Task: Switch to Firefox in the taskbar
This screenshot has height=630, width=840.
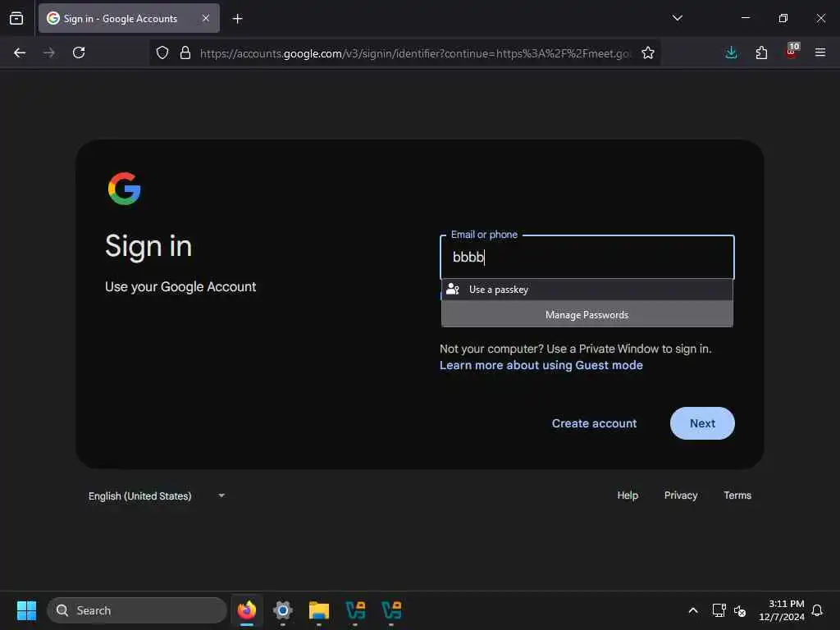Action: pos(247,610)
